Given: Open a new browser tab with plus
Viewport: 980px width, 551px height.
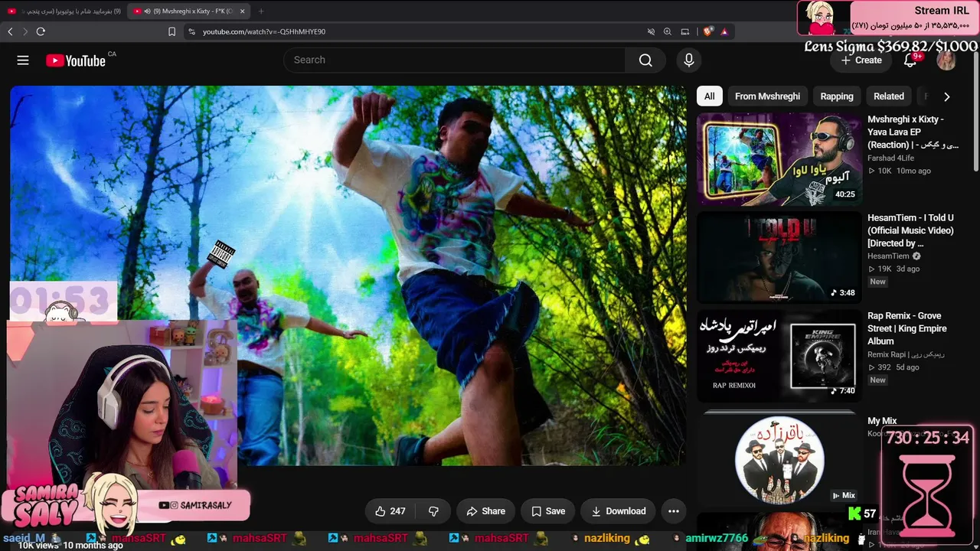Looking at the screenshot, I should coord(261,11).
